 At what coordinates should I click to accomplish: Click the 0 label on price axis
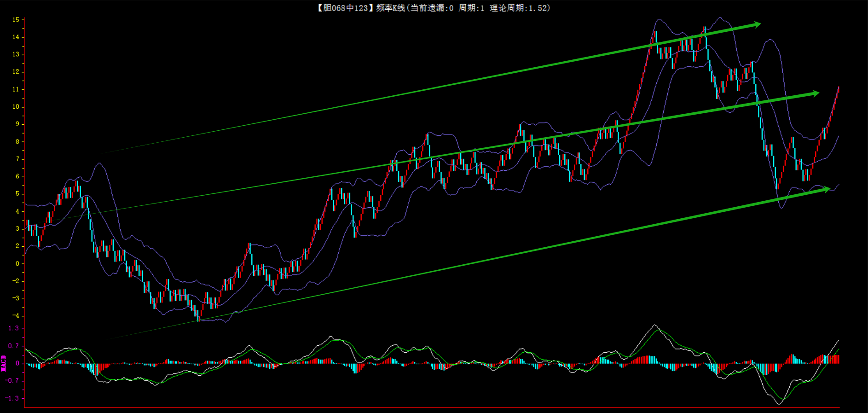coord(17,263)
